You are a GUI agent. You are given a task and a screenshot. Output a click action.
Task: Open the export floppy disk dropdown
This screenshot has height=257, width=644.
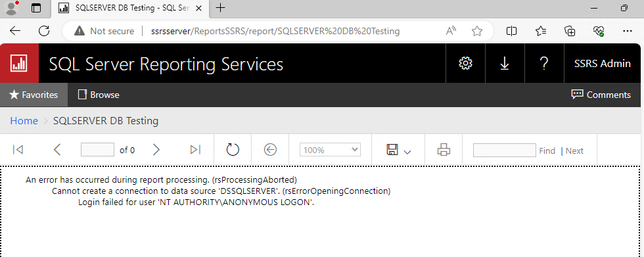(398, 150)
